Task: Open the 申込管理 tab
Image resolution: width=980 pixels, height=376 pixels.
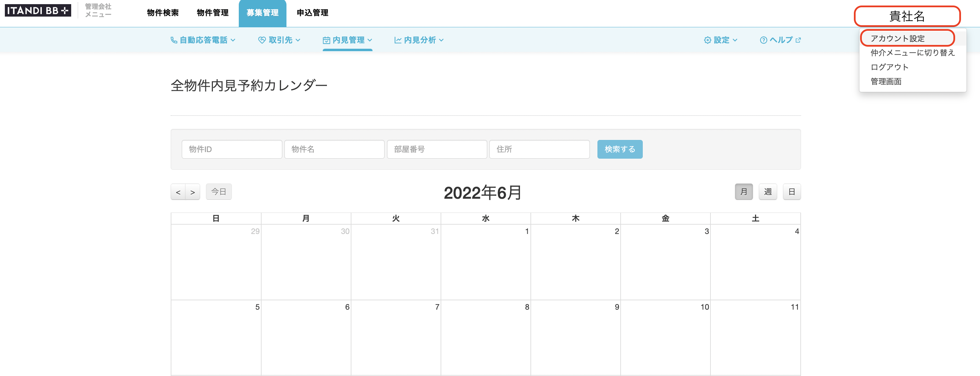Action: coord(312,13)
